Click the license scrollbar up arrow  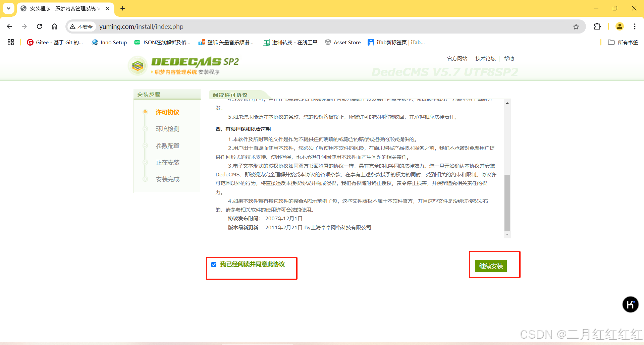coord(507,103)
